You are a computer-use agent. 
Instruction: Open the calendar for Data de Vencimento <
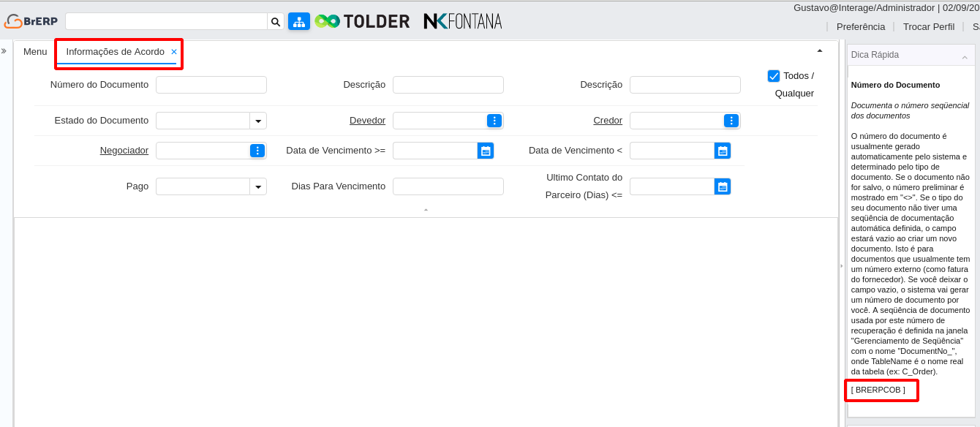723,150
